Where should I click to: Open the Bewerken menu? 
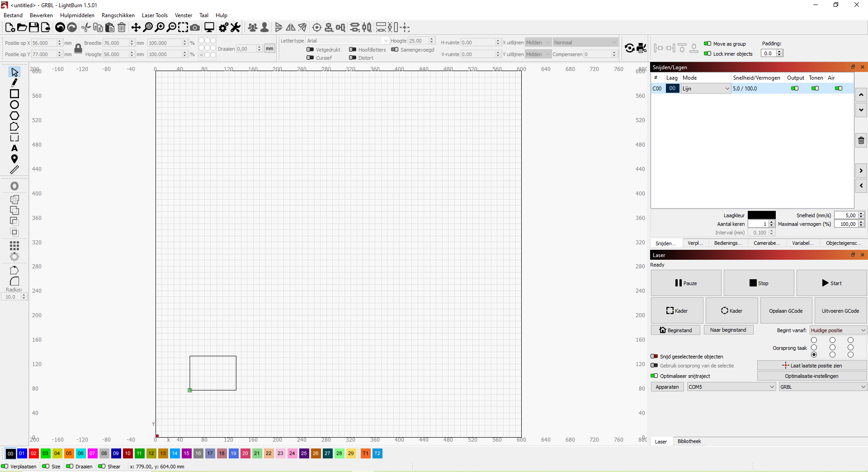(41, 15)
